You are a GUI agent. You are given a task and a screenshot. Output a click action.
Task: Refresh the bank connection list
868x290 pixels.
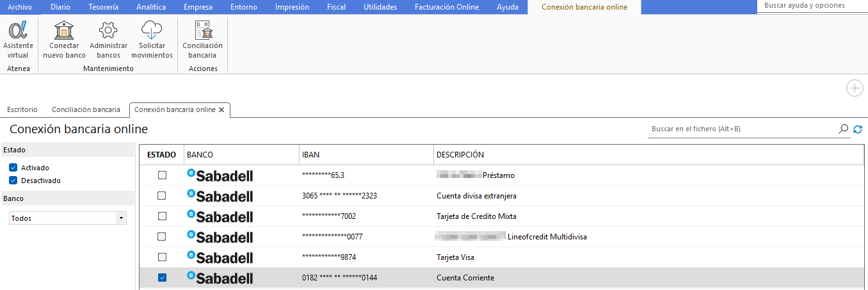(858, 129)
